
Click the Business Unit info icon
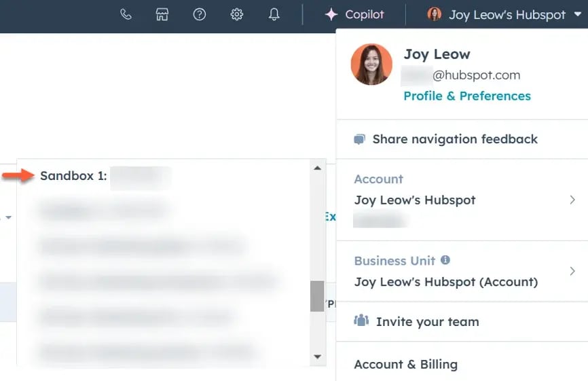click(x=445, y=260)
